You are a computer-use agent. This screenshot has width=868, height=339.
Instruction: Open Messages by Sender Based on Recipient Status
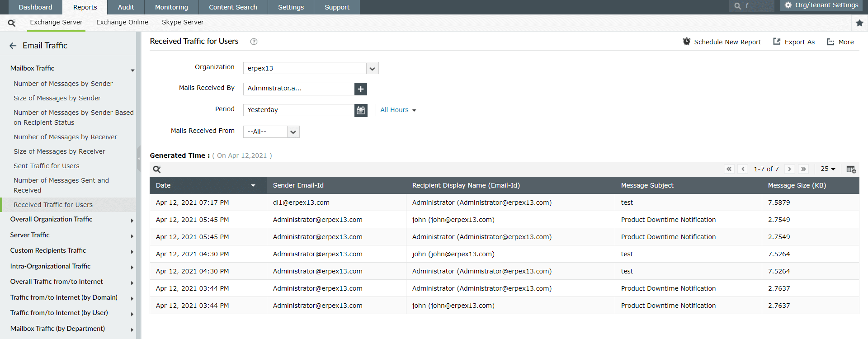point(74,118)
